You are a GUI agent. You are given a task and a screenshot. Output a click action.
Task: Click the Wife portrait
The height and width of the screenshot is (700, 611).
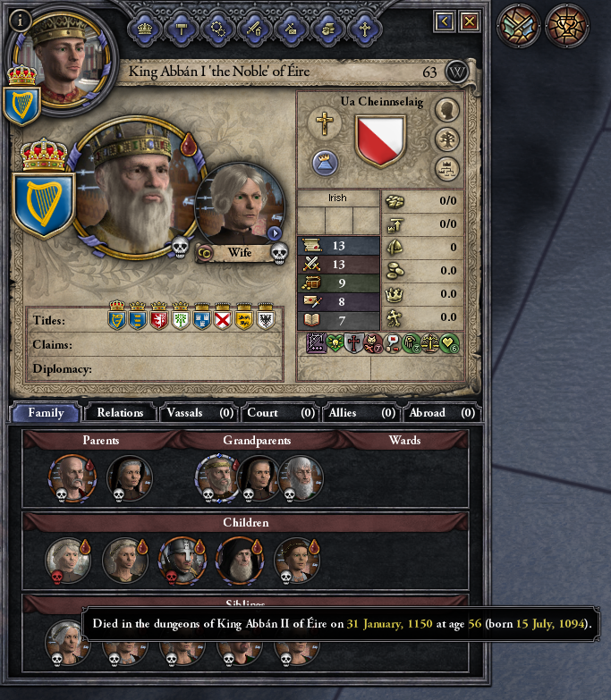pyautogui.click(x=241, y=207)
